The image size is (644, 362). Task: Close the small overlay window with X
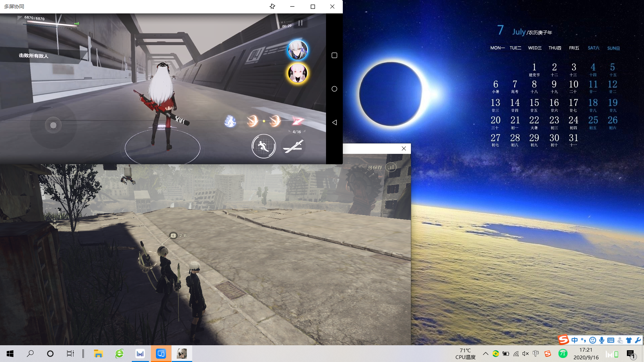click(404, 148)
